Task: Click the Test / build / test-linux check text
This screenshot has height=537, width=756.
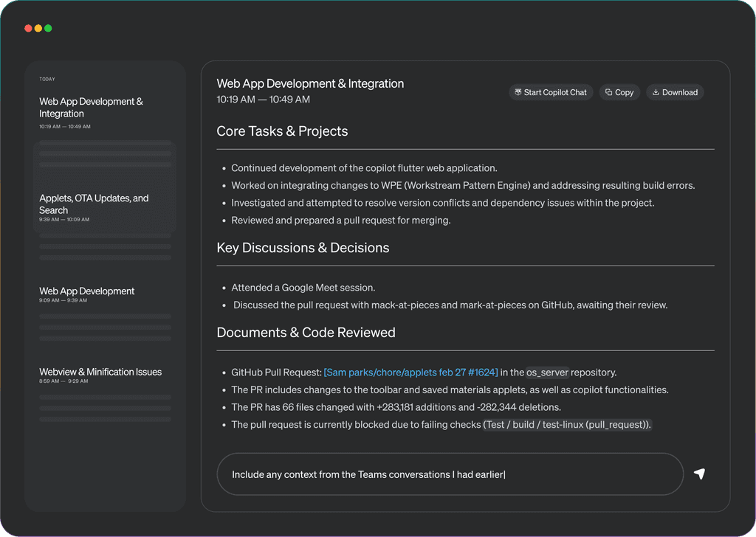Action: coord(567,425)
